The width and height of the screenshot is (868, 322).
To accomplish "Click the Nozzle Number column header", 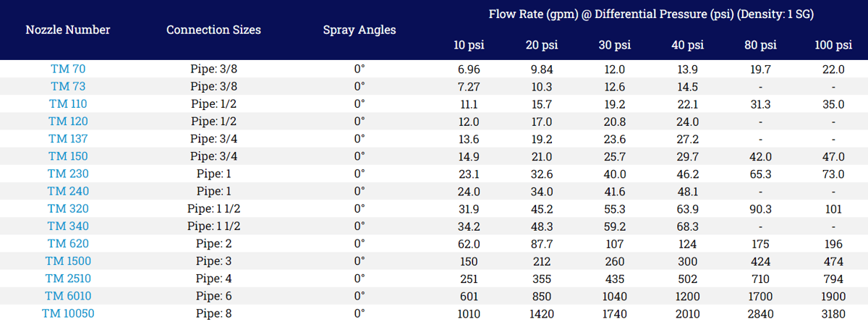I will coord(68,30).
